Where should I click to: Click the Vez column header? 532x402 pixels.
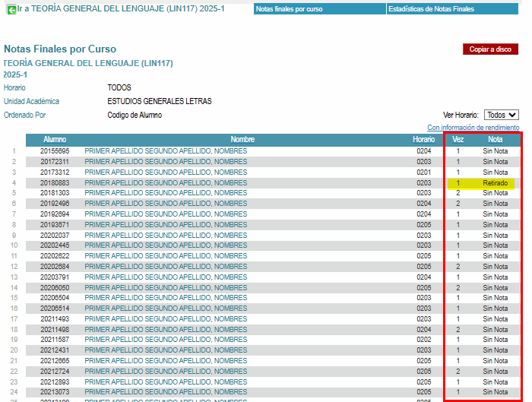[458, 140]
